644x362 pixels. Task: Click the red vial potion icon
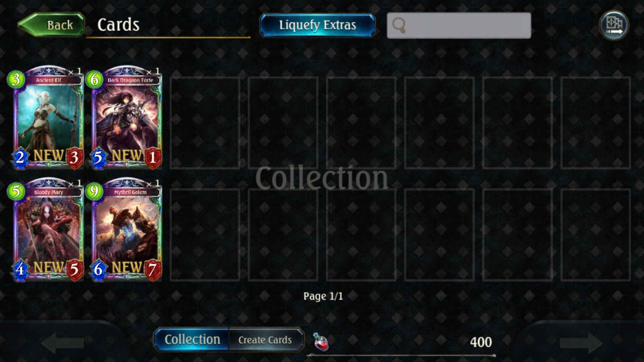pyautogui.click(x=321, y=342)
